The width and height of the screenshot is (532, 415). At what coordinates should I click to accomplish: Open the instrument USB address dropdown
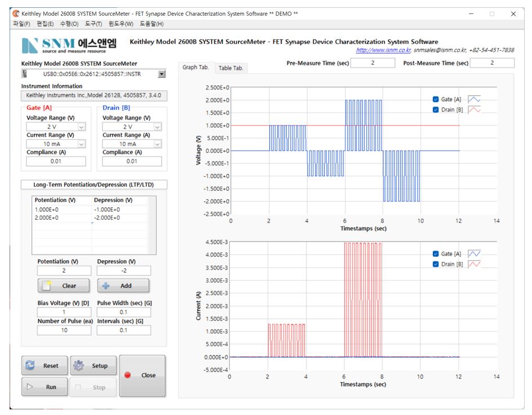tap(162, 74)
